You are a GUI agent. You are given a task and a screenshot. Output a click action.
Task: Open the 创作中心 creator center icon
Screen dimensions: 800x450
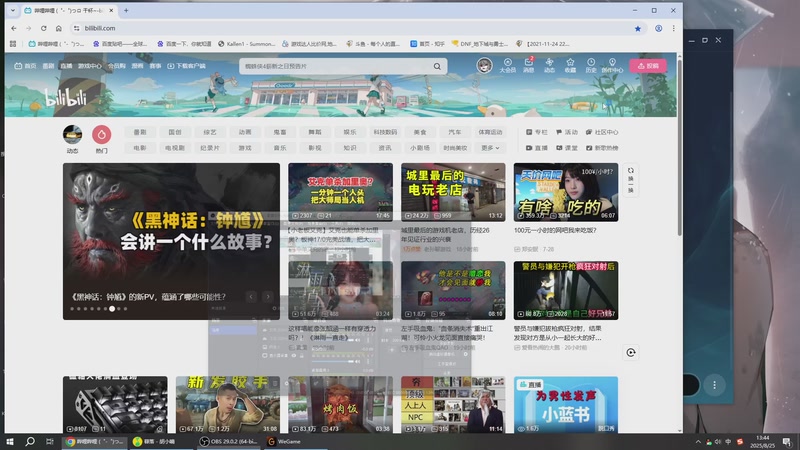pos(612,65)
